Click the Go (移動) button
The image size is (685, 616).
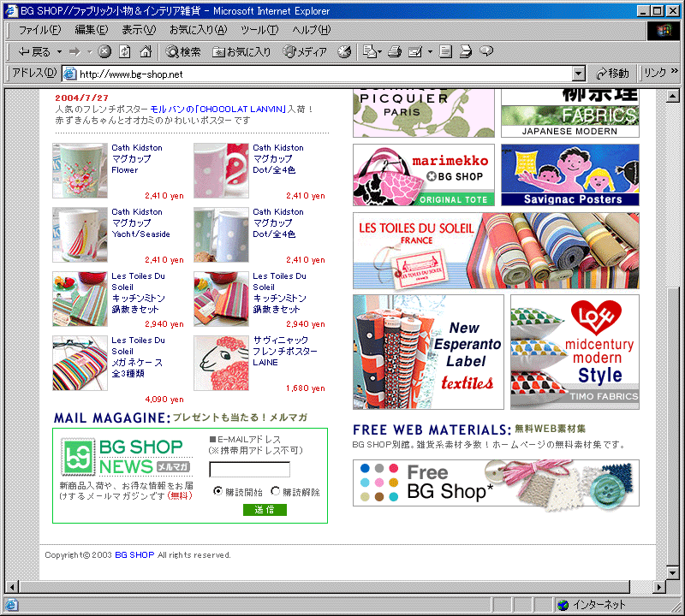612,74
